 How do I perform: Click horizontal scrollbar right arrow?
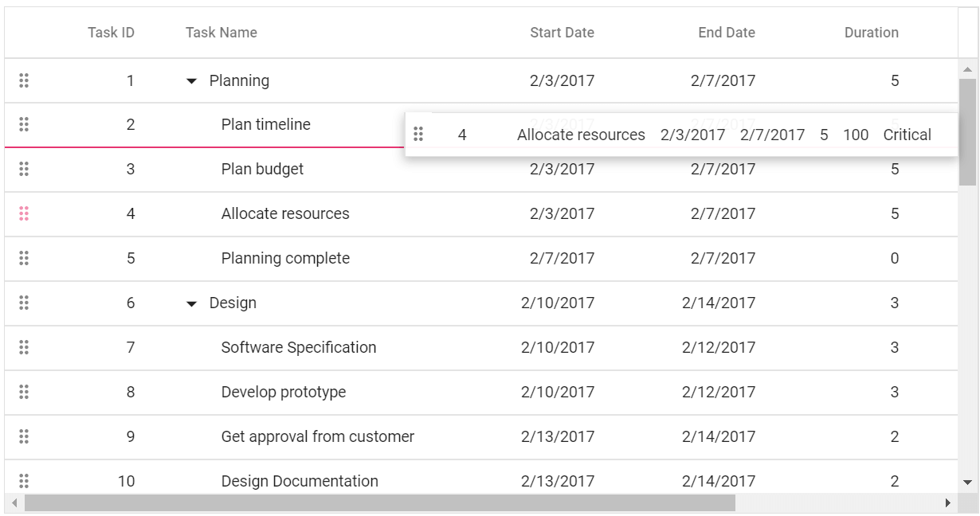pyautogui.click(x=947, y=503)
